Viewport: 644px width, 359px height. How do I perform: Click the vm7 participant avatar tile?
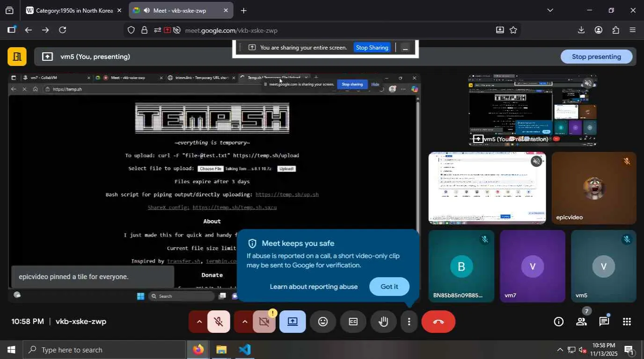[533, 266]
